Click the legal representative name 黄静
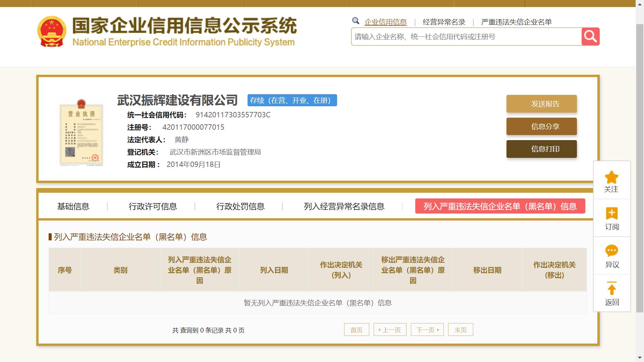 pyautogui.click(x=181, y=140)
